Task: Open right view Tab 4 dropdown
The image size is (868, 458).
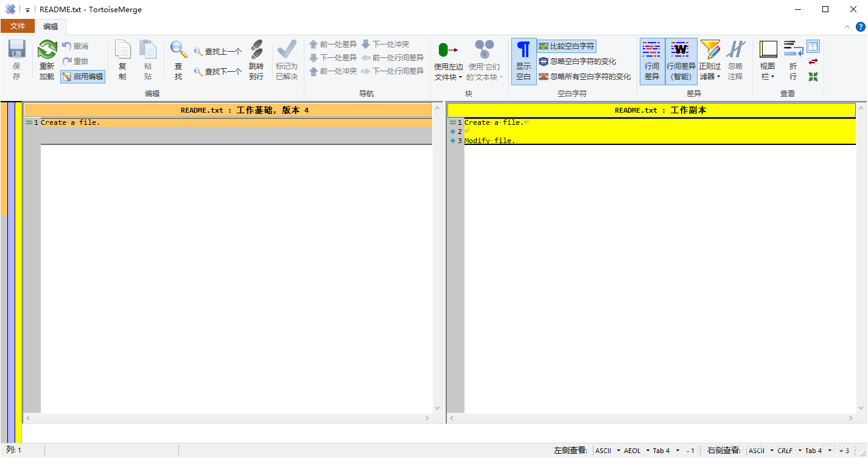Action: point(818,451)
